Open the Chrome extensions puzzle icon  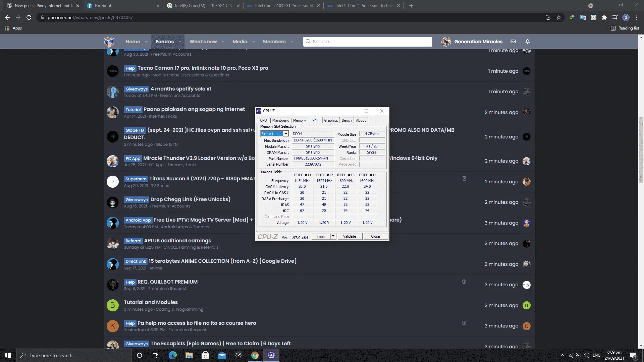tap(604, 17)
